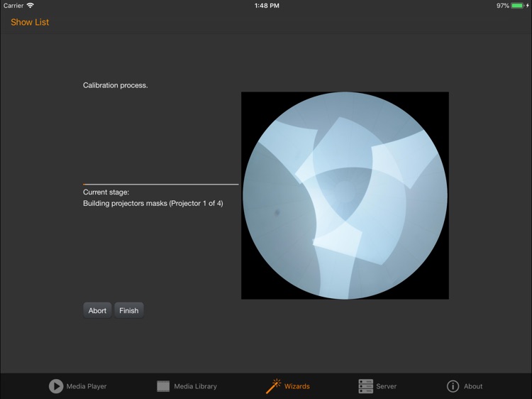The height and width of the screenshot is (399, 532).
Task: Tap the 'Current stage:' label
Action: coord(106,192)
